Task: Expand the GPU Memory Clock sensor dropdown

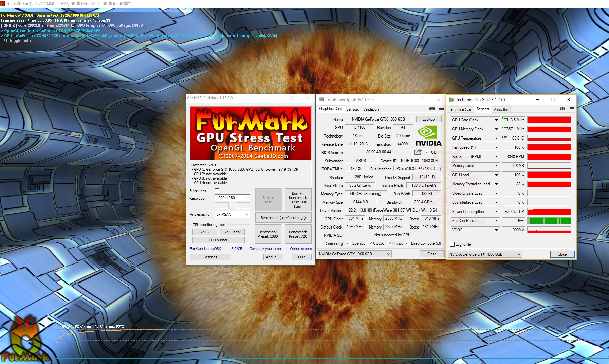Action: 496,129
